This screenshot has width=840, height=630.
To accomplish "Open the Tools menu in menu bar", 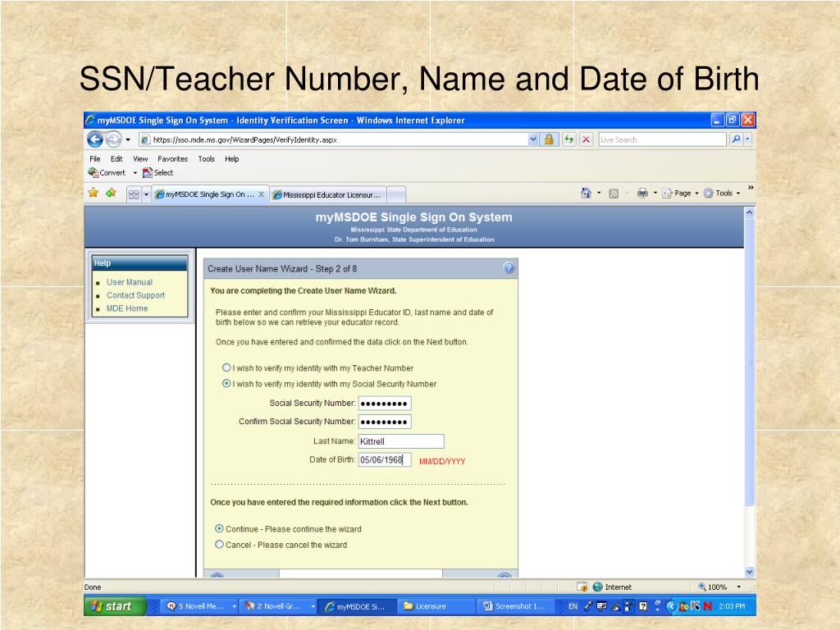I will coord(206,159).
